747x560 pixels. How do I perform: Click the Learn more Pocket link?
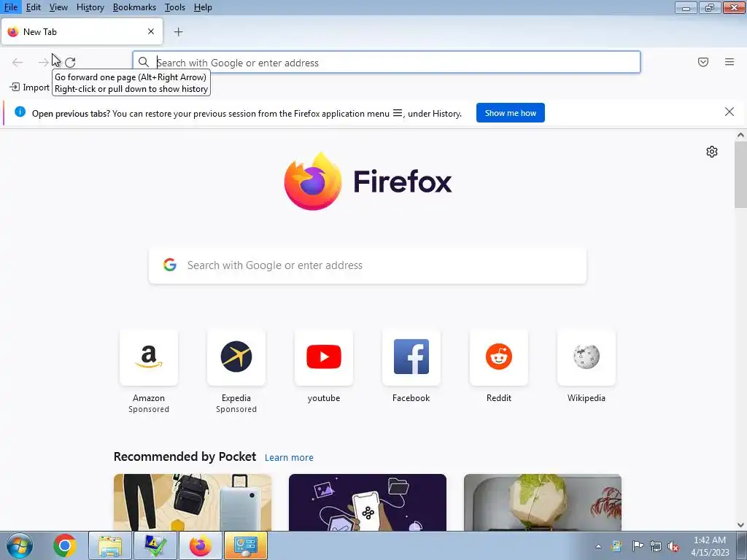(x=289, y=458)
